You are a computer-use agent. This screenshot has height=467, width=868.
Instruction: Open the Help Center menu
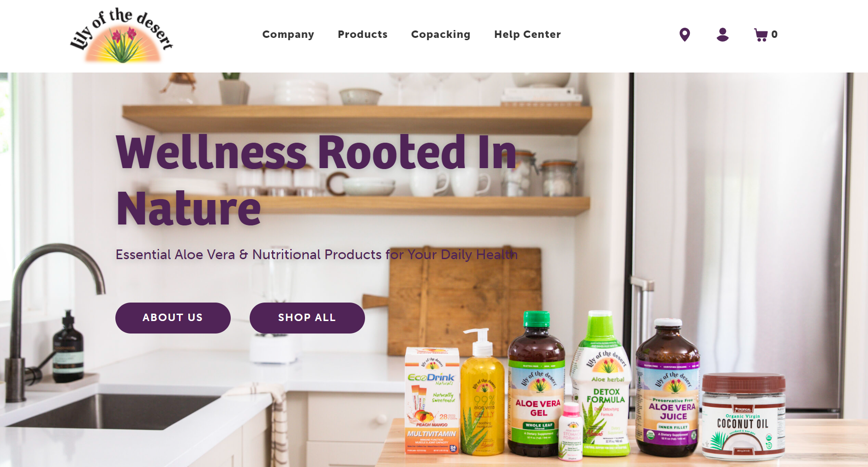click(x=527, y=34)
